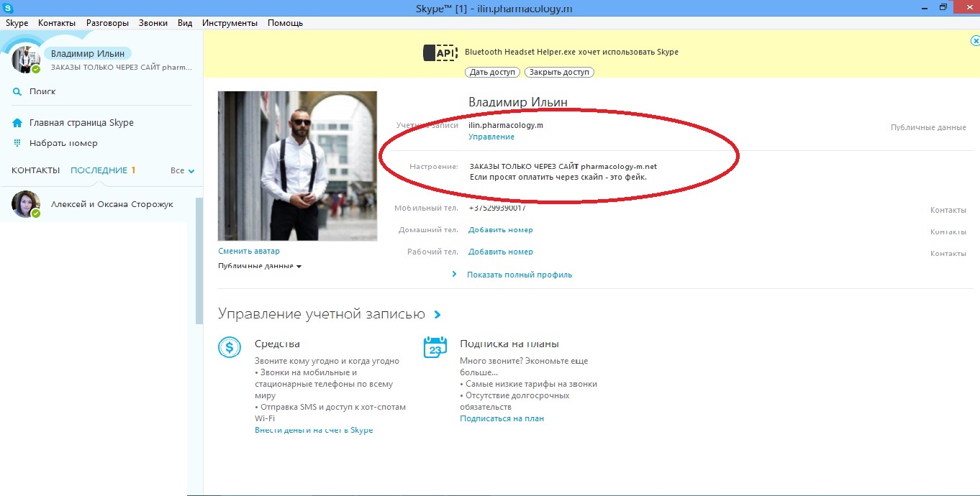The height and width of the screenshot is (496, 980).
Task: Expand Управление учетной записью arrow
Action: tap(437, 315)
